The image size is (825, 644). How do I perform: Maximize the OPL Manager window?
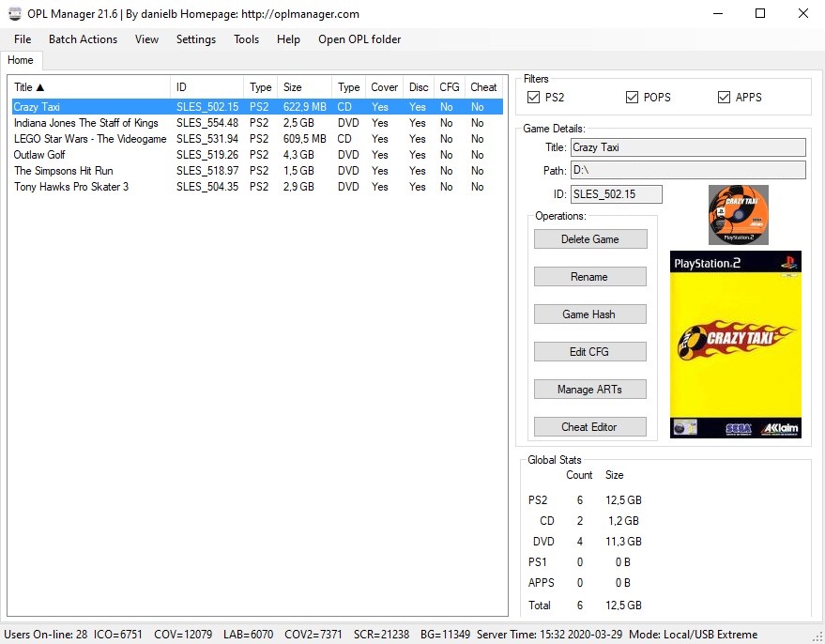(760, 14)
